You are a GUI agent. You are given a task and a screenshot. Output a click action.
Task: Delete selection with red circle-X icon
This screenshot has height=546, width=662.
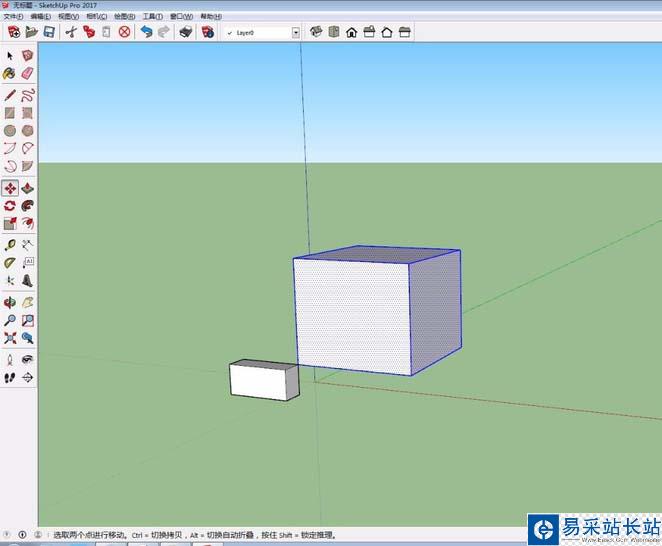[x=124, y=32]
